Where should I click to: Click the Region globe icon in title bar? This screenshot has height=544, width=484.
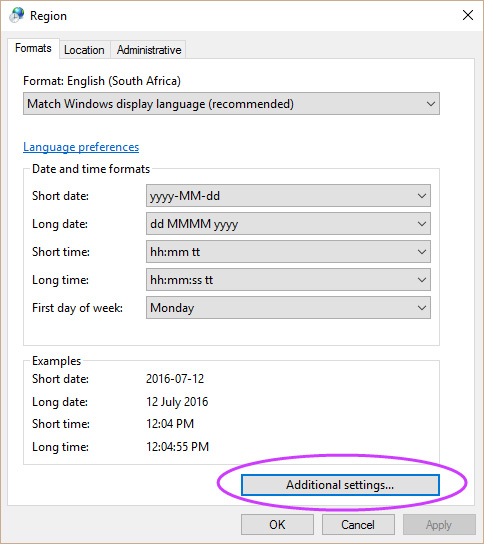17,15
